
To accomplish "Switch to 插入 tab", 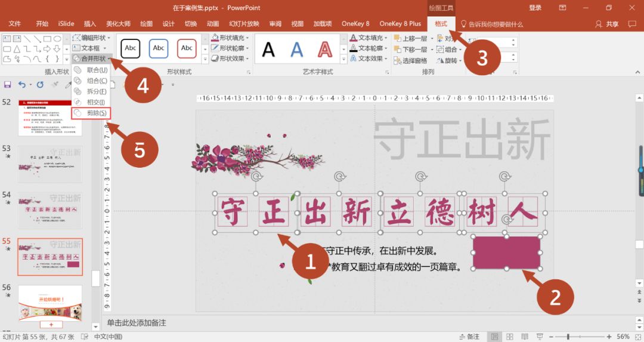I will pos(90,24).
